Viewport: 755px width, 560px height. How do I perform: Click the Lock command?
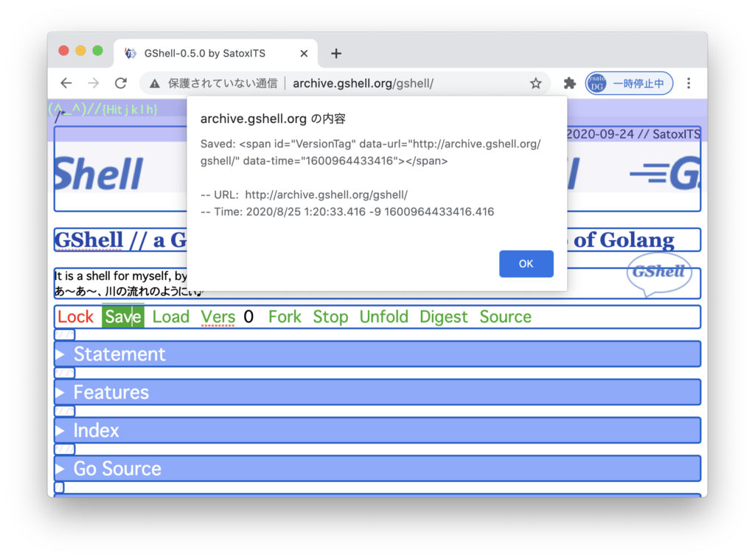75,317
